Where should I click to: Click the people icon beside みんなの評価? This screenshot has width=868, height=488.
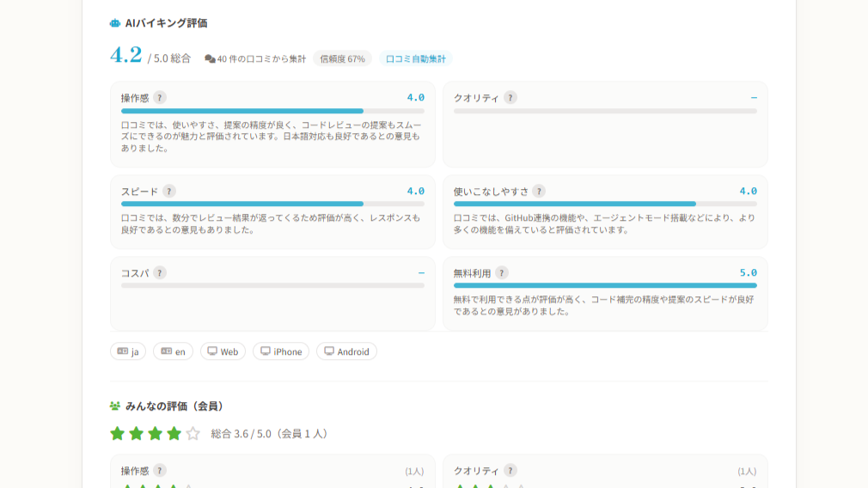(x=114, y=406)
